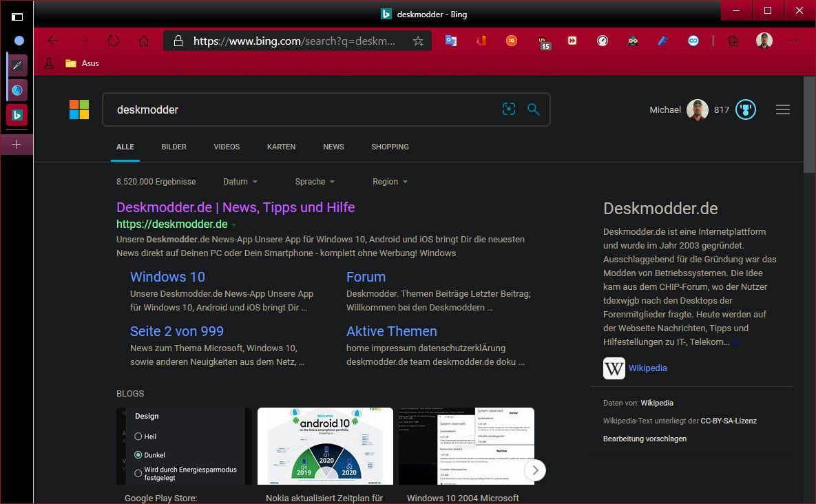Open the Windows 10 2004 blog thumbnail
This screenshot has height=504, width=816.
click(x=466, y=446)
